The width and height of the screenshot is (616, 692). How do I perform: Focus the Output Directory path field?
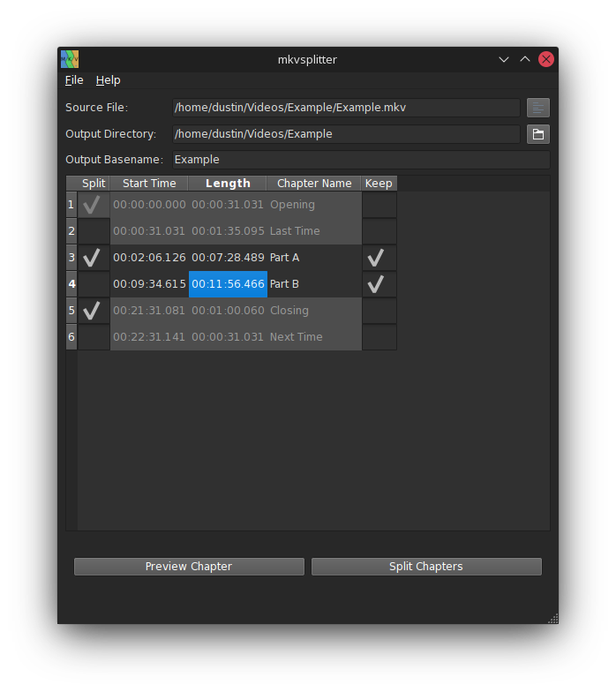pos(346,134)
